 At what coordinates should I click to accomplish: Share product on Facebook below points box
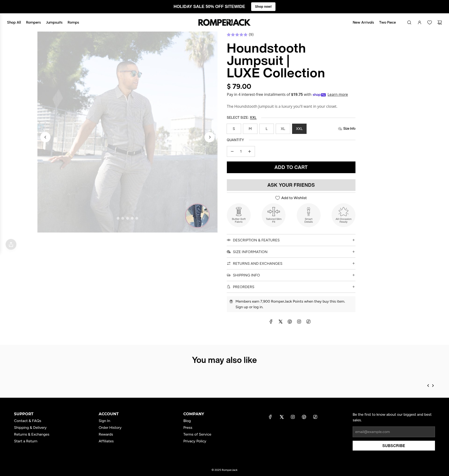click(x=271, y=322)
